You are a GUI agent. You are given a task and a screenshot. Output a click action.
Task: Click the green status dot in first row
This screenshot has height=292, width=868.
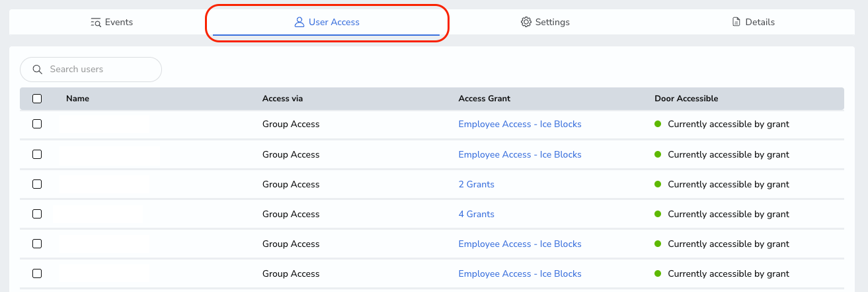click(x=658, y=124)
